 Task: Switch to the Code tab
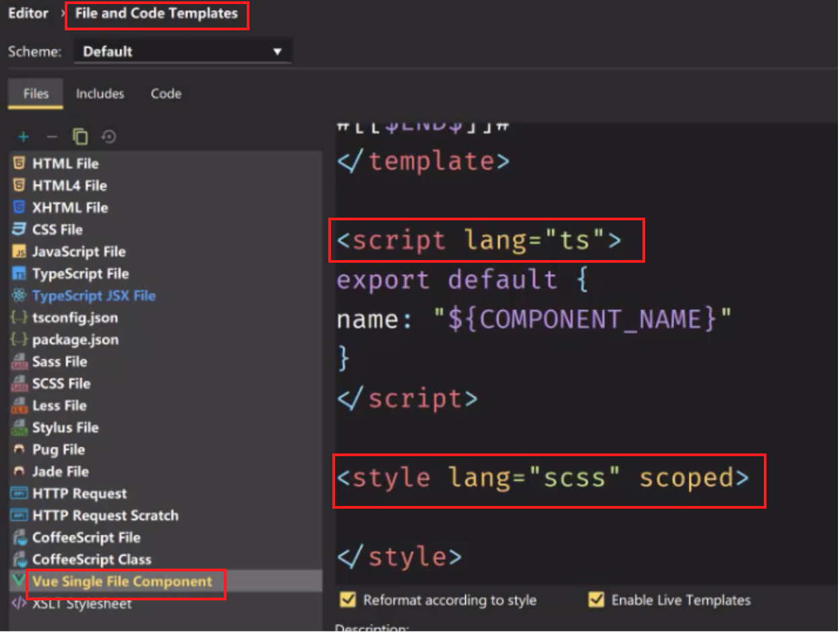coord(166,94)
